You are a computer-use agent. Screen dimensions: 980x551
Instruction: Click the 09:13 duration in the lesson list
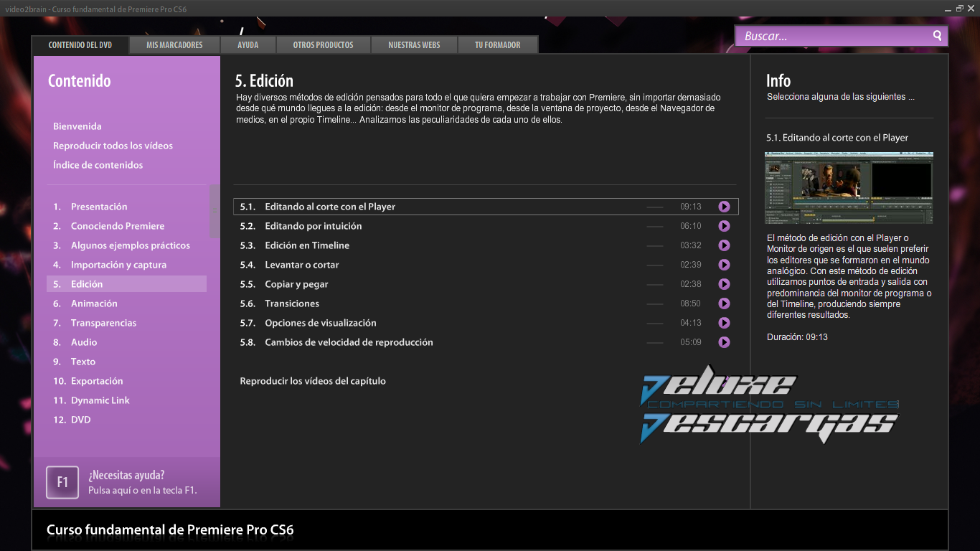(691, 207)
